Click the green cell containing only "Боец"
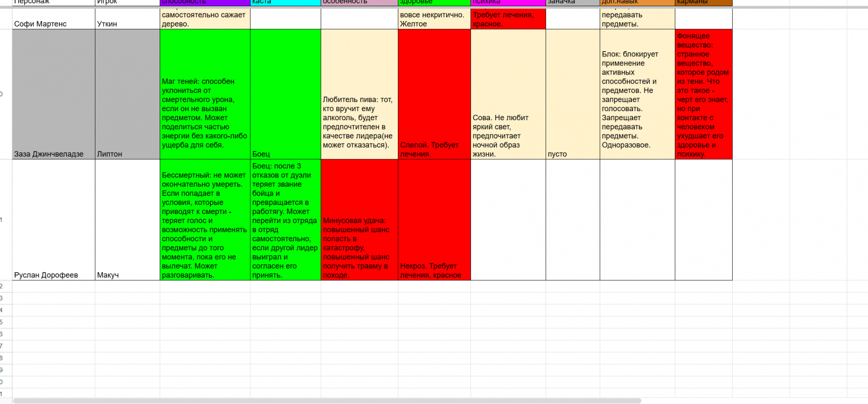This screenshot has width=868, height=404. click(285, 94)
